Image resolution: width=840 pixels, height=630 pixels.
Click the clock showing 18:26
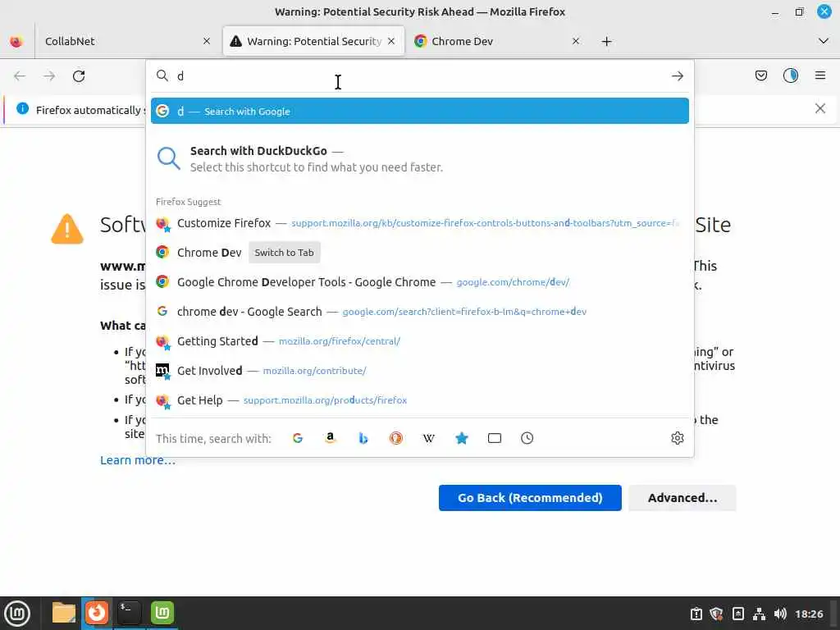pyautogui.click(x=809, y=614)
